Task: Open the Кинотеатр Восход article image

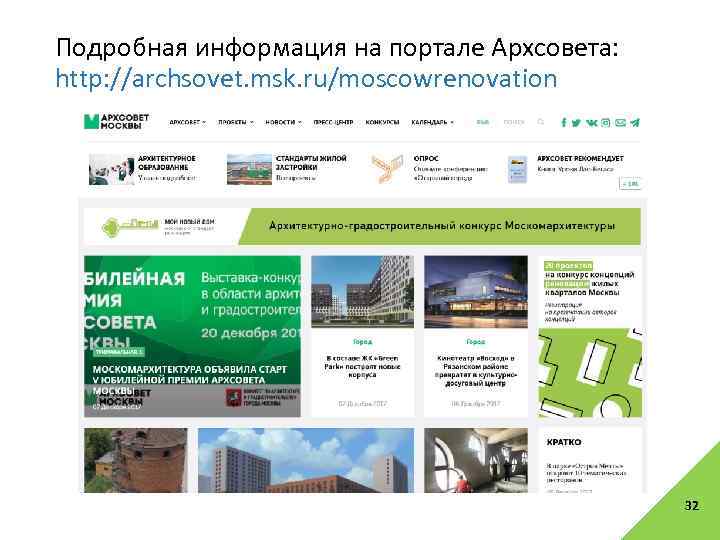Action: click(x=476, y=292)
